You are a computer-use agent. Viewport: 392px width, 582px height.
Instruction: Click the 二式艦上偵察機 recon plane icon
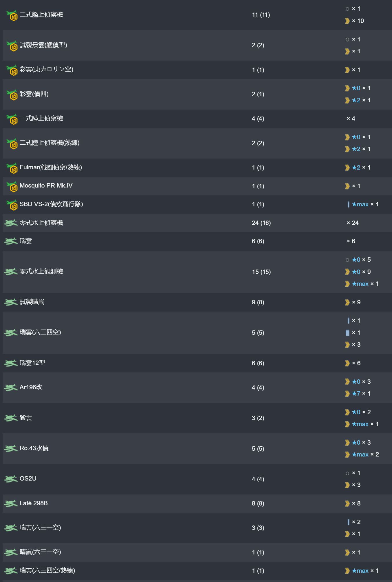pos(12,15)
